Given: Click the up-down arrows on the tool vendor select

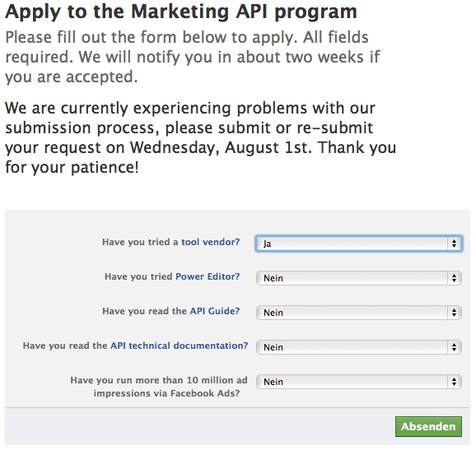Looking at the screenshot, I should click(454, 244).
